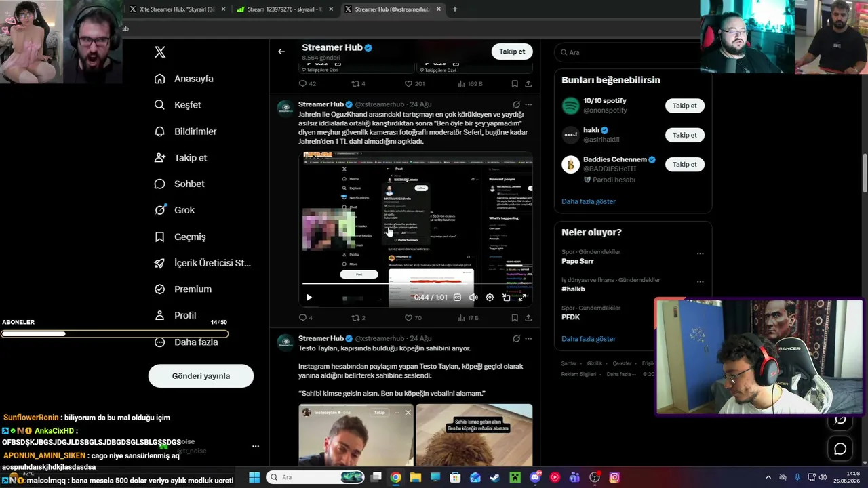The image size is (868, 488).
Task: Open more menu on Testo Taylan post
Action: click(x=528, y=339)
